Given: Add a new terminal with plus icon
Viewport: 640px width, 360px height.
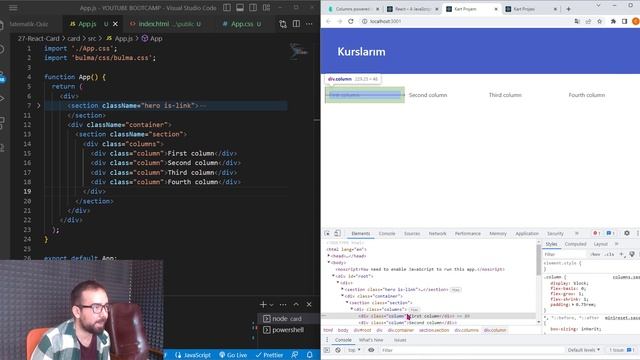Looking at the screenshot, I should [263, 304].
